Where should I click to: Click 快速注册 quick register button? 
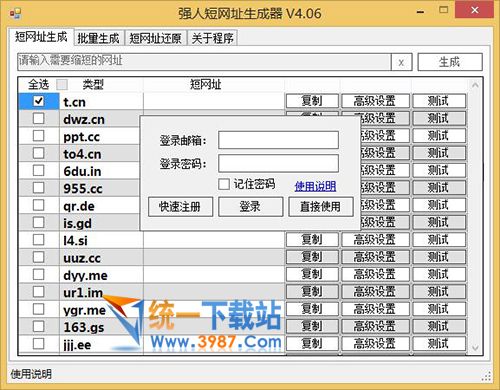180,207
